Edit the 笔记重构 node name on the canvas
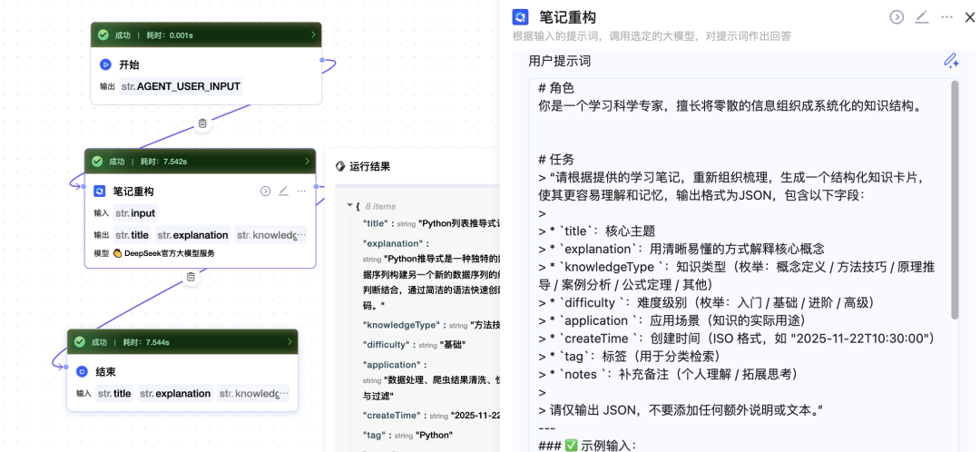Screen dimensions: 980x452 click(x=283, y=191)
